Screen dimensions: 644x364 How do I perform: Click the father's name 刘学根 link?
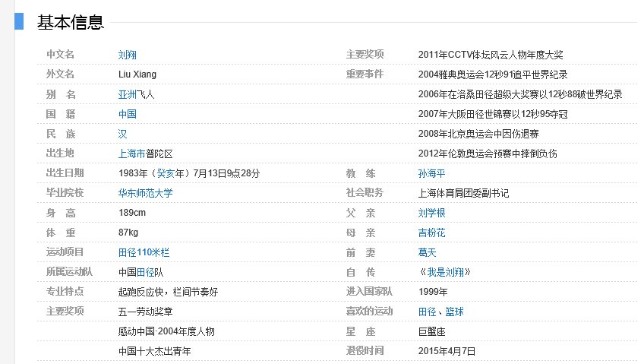click(431, 213)
